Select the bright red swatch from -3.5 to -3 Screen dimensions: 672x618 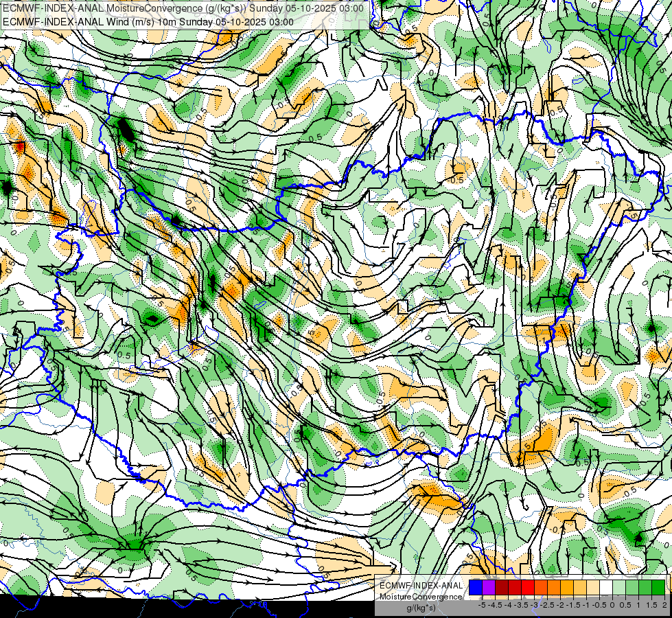(528, 587)
